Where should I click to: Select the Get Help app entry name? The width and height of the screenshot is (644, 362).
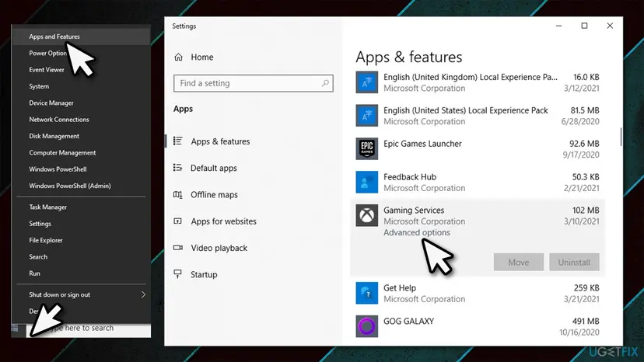400,287
